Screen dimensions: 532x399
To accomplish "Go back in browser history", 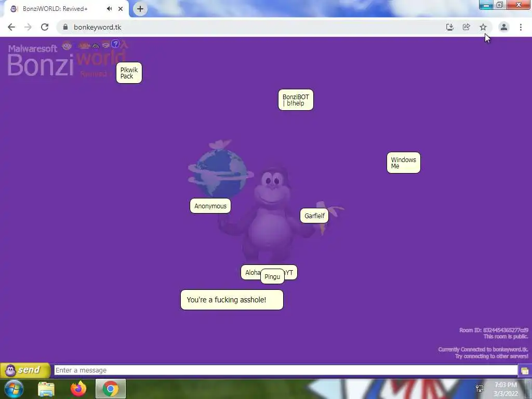I will click(11, 27).
